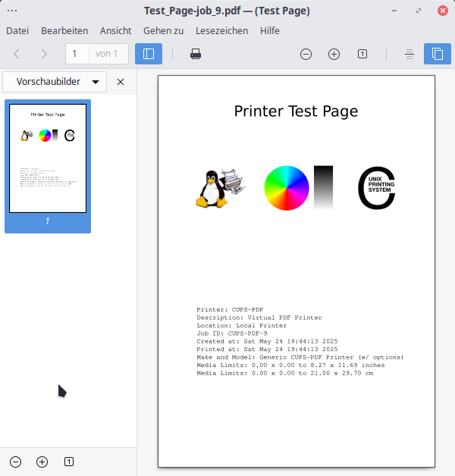The height and width of the screenshot is (476, 455).
Task: Reset thumbnail size in sidebar footer
Action: (69, 462)
